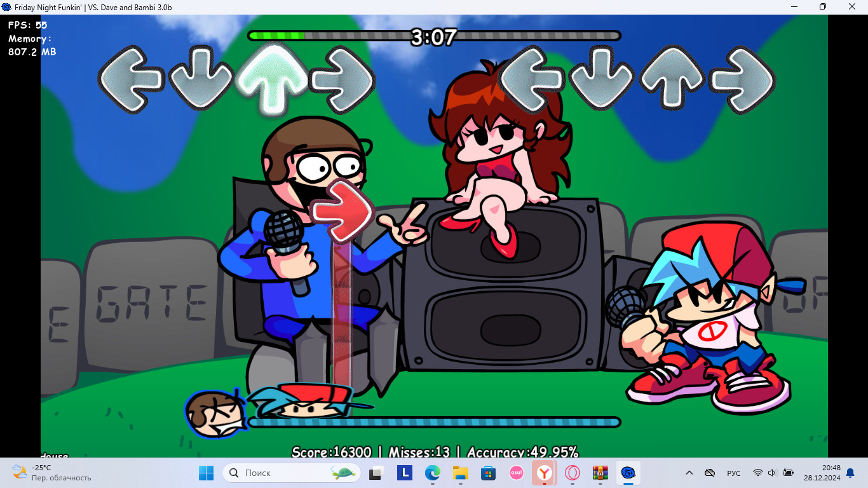Open WinRAR from the taskbar
The width and height of the screenshot is (868, 488).
click(x=600, y=473)
